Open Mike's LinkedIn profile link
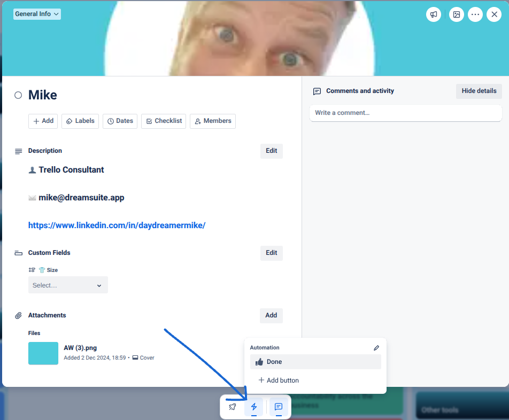 [x=117, y=225]
